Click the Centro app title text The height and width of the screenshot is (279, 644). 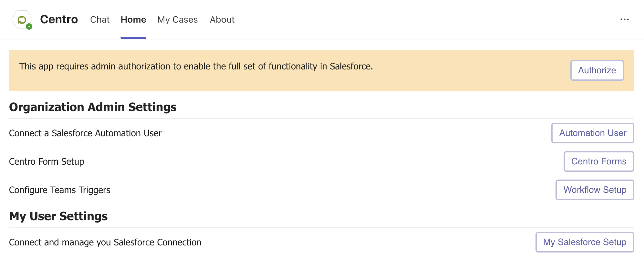coord(59,19)
